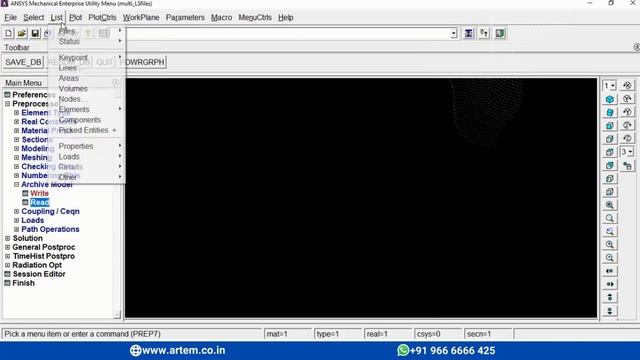This screenshot has height=360, width=640.
Task: Click the Save floppy disk toolbar icon
Action: click(x=35, y=33)
